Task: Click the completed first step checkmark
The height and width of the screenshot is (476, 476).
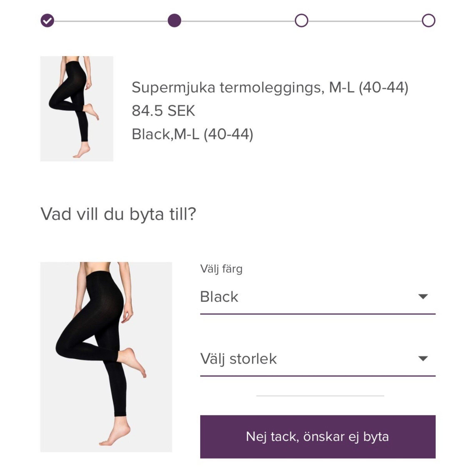Action: click(47, 20)
